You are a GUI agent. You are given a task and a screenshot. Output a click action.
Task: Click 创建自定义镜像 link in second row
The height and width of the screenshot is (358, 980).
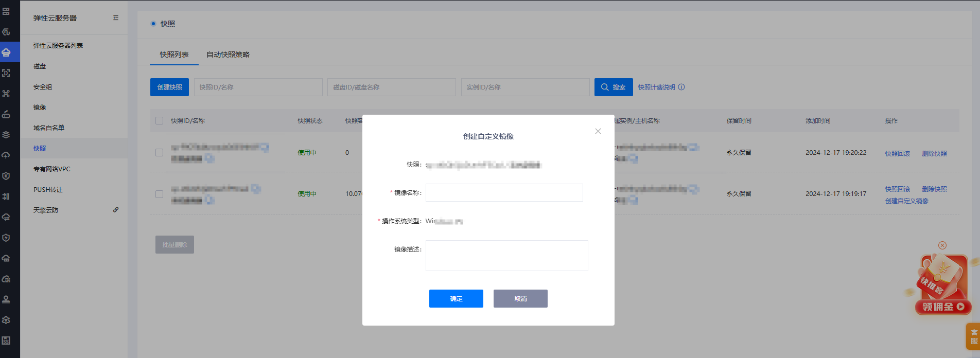[x=906, y=201]
